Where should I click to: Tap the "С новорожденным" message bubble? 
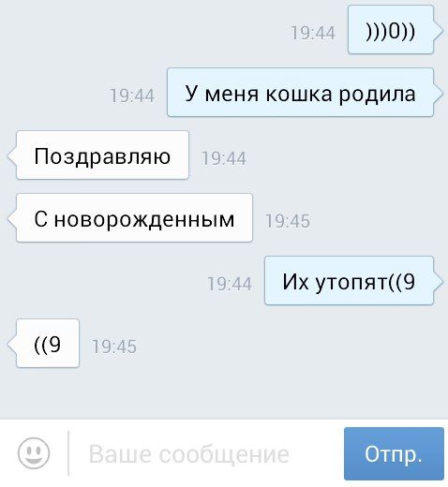[x=134, y=218]
